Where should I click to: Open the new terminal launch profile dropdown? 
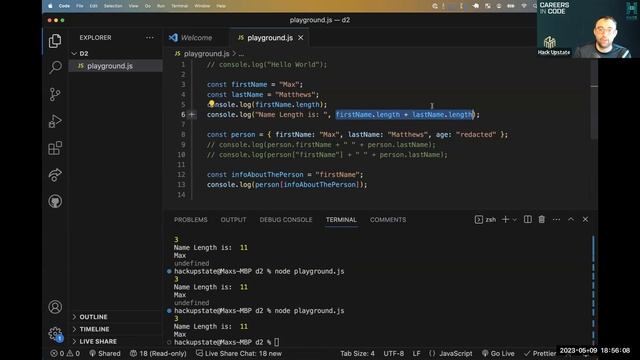pyautogui.click(x=514, y=220)
